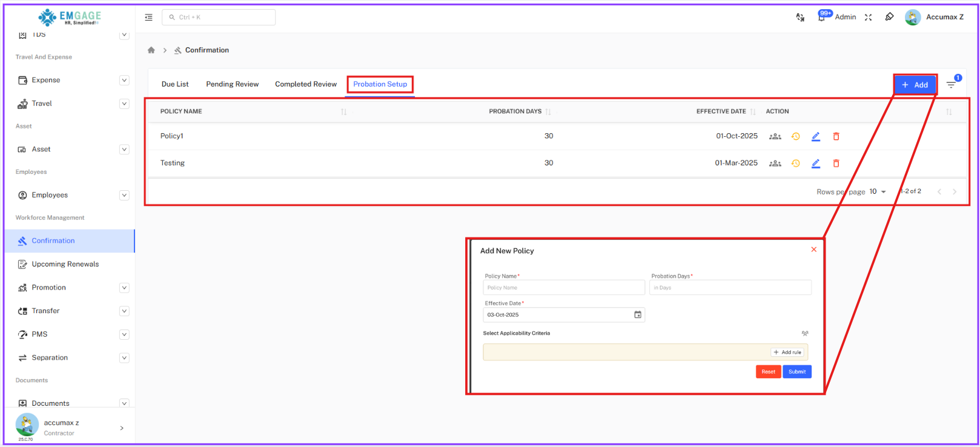Expand the Expense sidebar menu
The image size is (980, 447).
tap(124, 80)
